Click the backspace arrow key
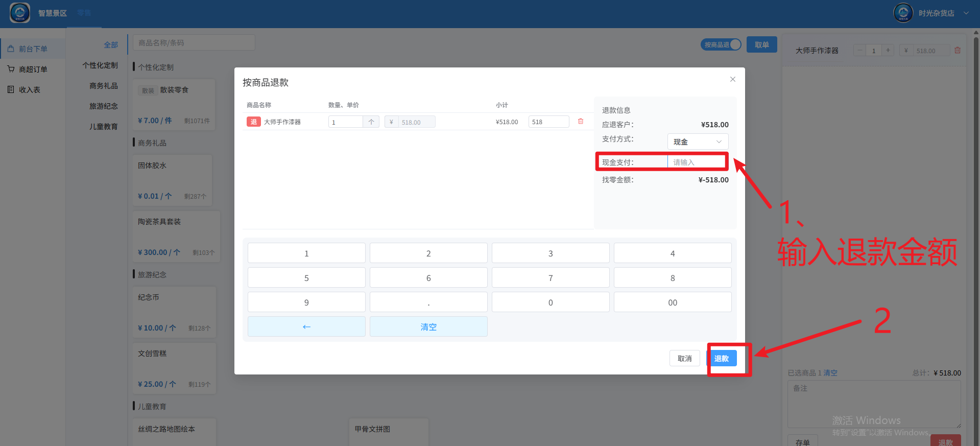The image size is (980, 446). click(306, 326)
